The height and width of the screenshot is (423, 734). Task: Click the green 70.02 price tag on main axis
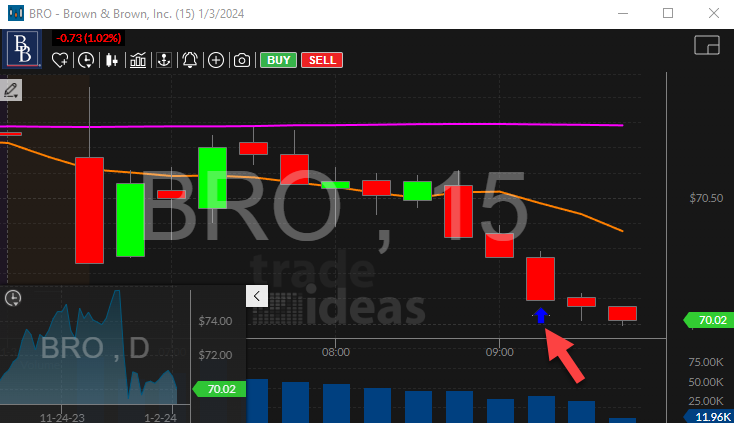[x=709, y=320]
